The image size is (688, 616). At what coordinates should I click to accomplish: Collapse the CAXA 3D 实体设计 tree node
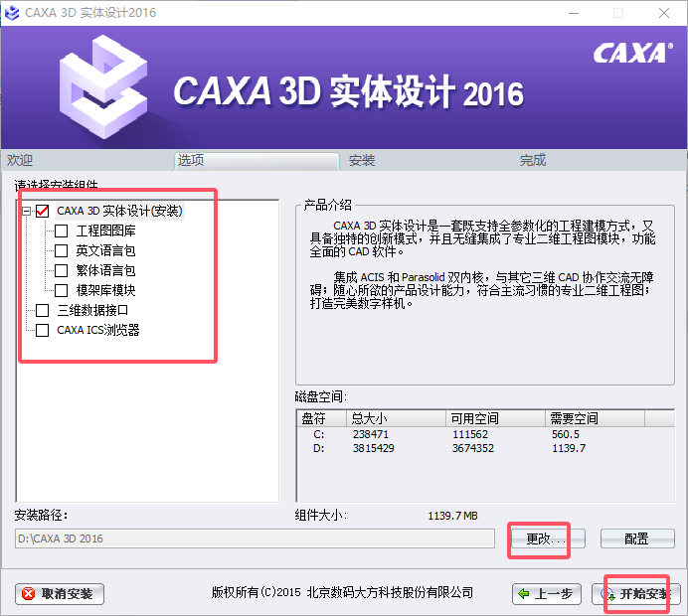click(x=25, y=211)
